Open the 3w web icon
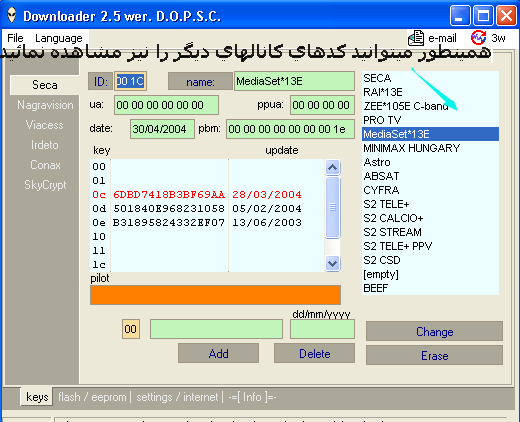Viewport: 520px width, 422px height. pos(478,38)
